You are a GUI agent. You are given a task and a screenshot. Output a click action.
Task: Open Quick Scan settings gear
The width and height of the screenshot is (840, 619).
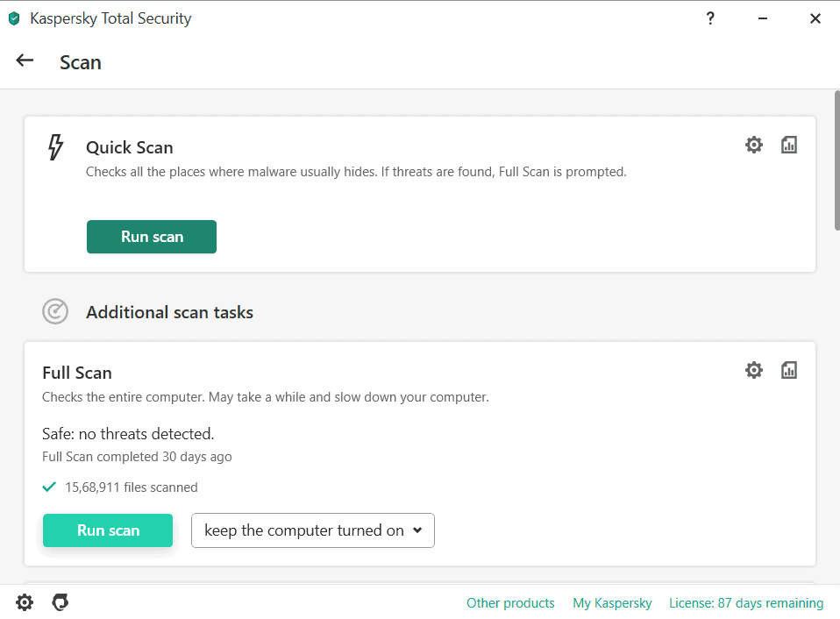tap(753, 145)
